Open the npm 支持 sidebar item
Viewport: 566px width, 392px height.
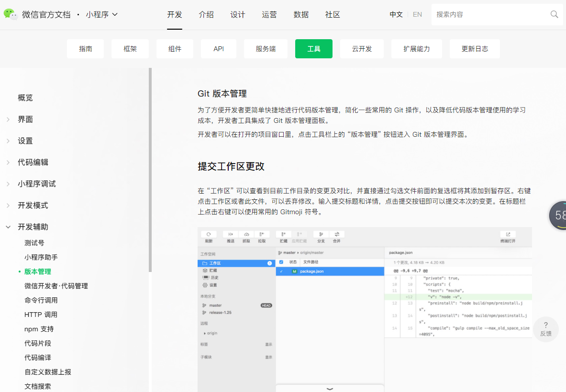tap(39, 329)
